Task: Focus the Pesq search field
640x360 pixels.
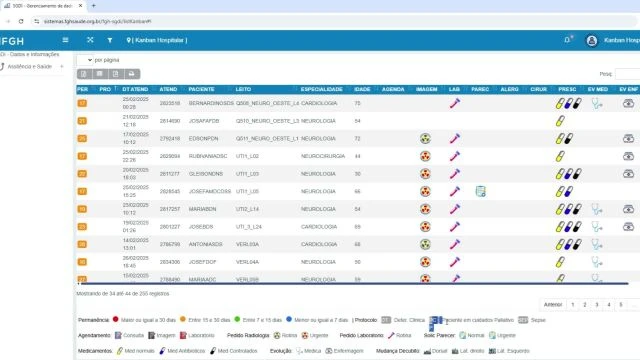Action: [627, 74]
